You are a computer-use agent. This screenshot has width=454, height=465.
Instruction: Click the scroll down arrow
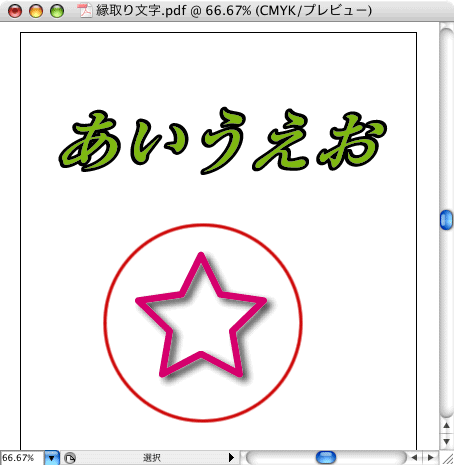pyautogui.click(x=446, y=441)
